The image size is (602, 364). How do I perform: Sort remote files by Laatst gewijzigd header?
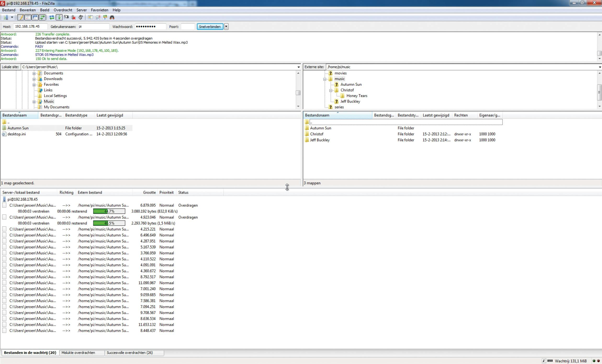click(436, 115)
